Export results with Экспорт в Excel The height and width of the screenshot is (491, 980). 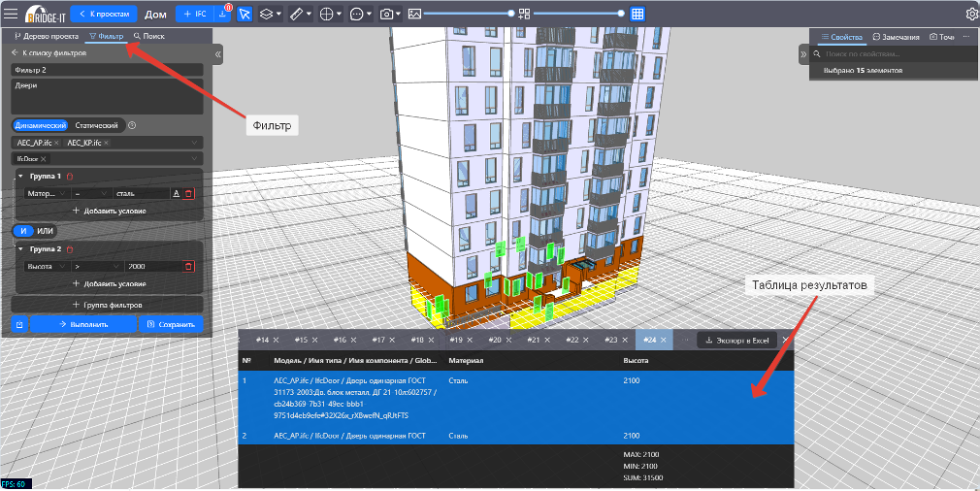[x=736, y=341]
